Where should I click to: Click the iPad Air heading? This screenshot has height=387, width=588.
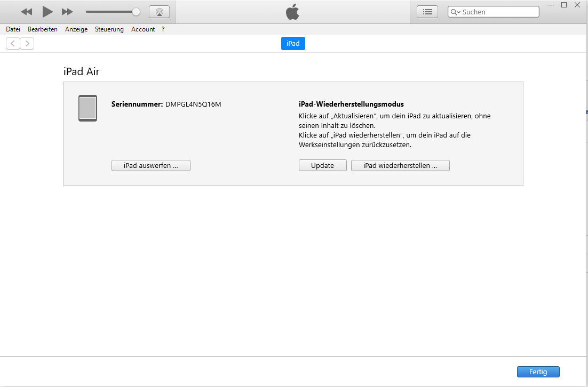coord(82,71)
